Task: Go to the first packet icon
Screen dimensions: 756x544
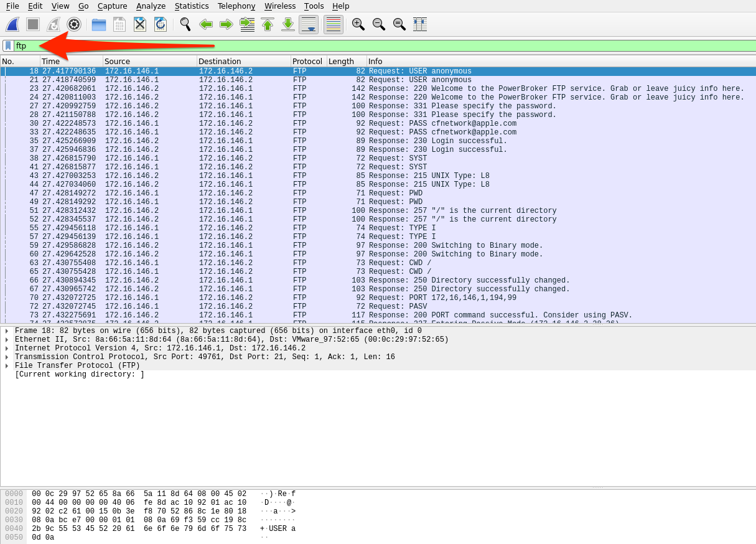Action: (x=268, y=24)
